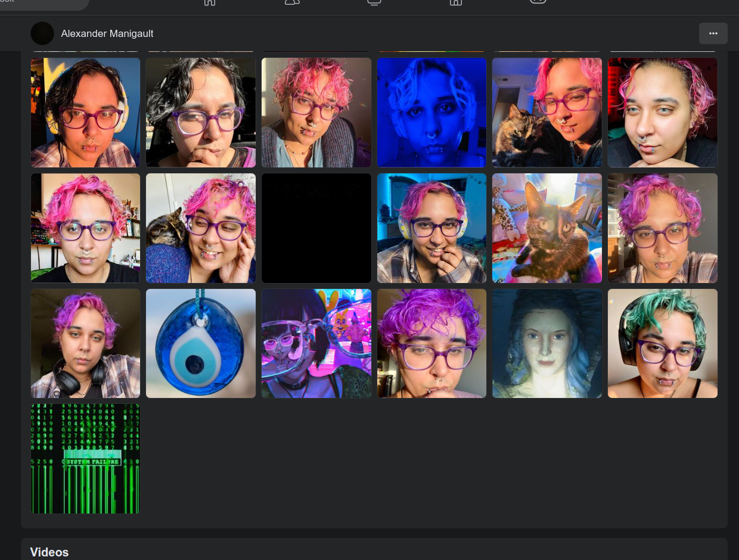739x560 pixels.
Task: View the cartoon avatar with glasses image
Action: point(316,343)
